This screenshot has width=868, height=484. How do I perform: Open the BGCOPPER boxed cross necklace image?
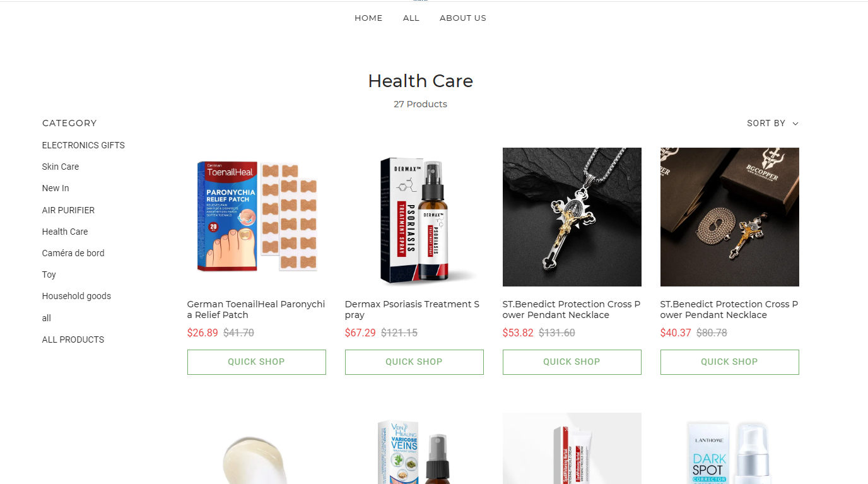point(730,217)
